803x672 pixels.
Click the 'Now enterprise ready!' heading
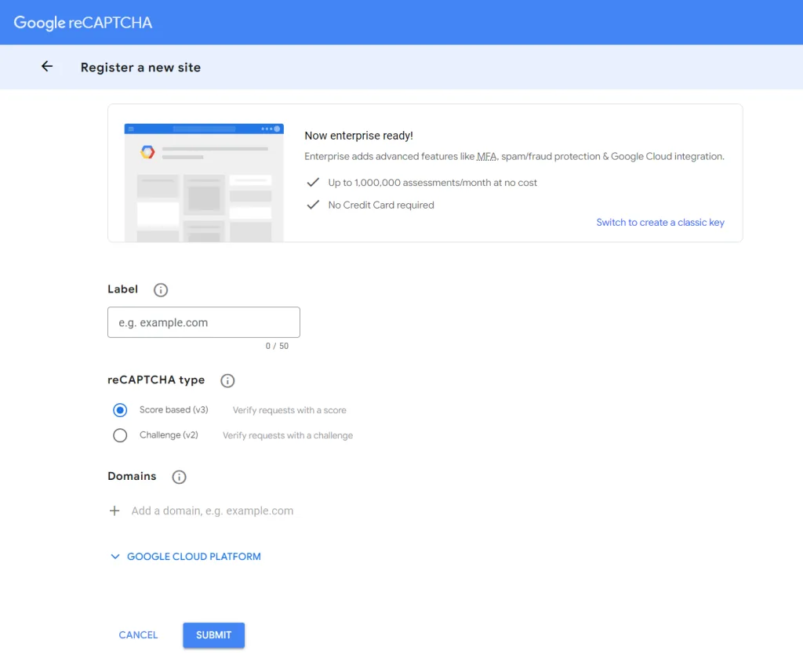(358, 136)
